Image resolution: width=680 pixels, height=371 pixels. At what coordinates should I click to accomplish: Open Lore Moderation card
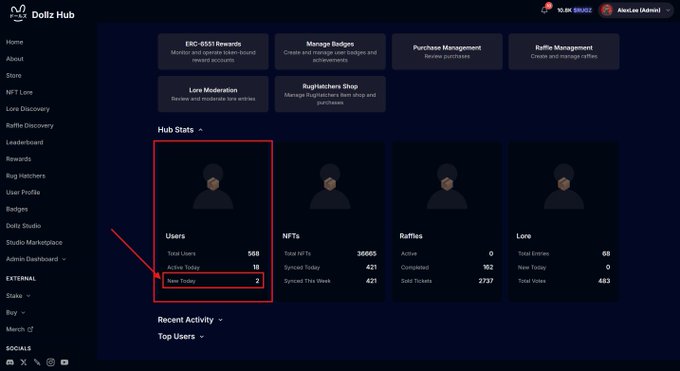tap(213, 94)
